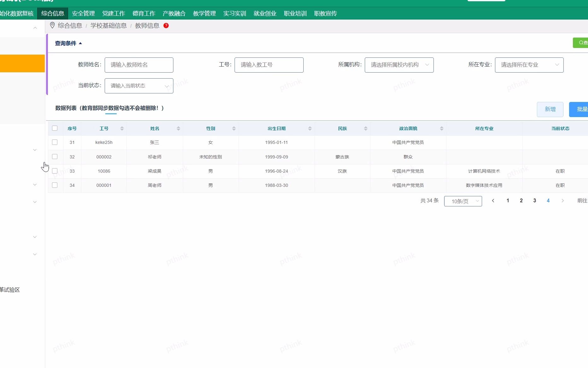Open the 10条/页 page size dropdown
Screen dimensions: 588x368
click(463, 201)
